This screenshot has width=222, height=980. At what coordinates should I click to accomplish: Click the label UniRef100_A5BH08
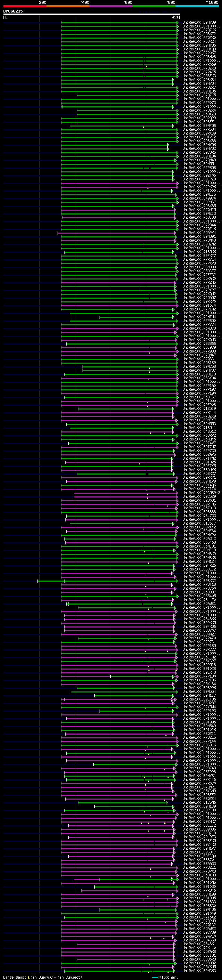[x=199, y=57]
